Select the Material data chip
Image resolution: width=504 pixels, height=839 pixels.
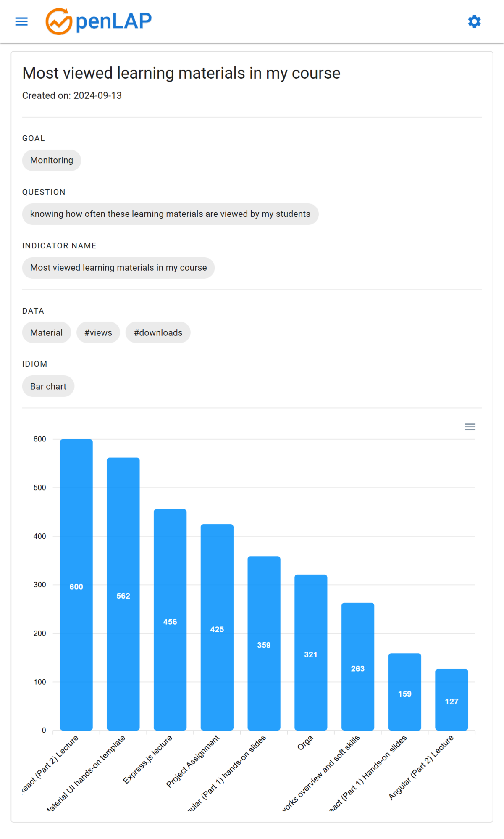coord(47,333)
